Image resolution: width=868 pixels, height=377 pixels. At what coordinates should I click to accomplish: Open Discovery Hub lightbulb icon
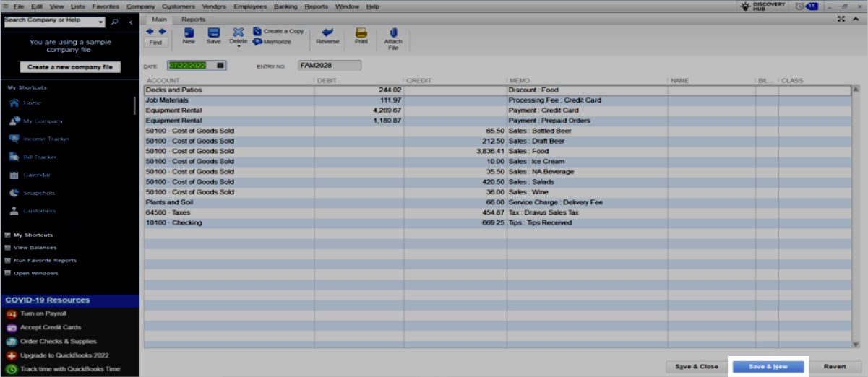[x=745, y=6]
